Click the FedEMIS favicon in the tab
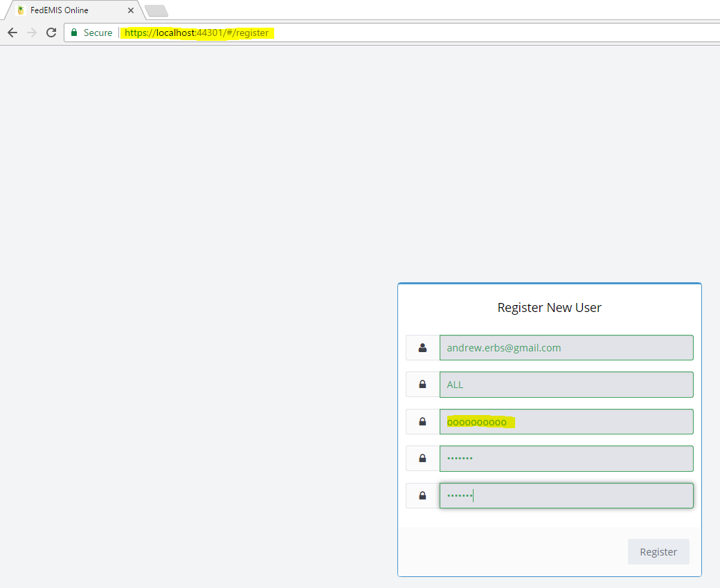The width and height of the screenshot is (720, 588). point(20,10)
